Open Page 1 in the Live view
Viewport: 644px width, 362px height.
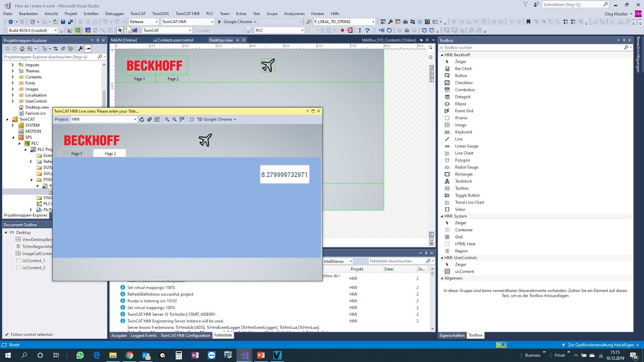pyautogui.click(x=76, y=153)
